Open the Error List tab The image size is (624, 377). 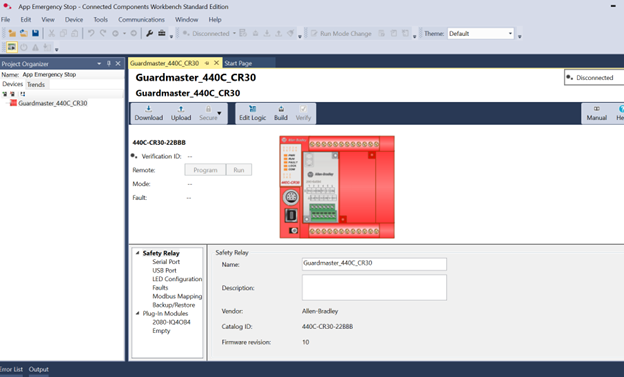(x=11, y=369)
